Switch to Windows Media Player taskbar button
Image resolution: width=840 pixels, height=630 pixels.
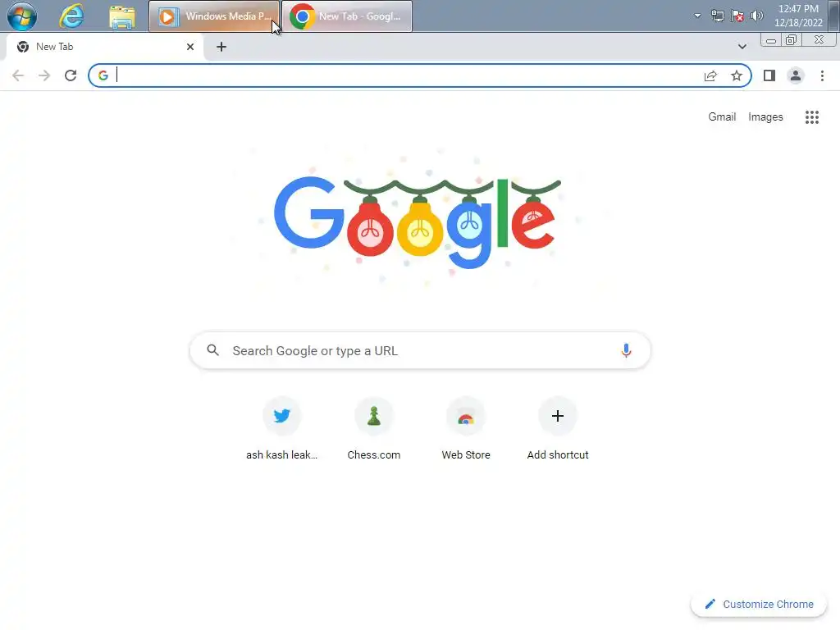214,16
